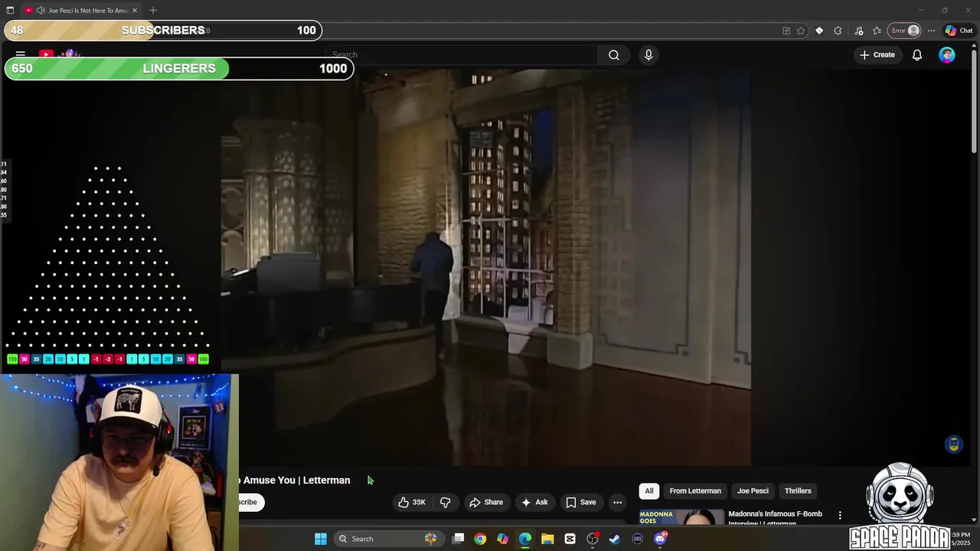Open a new browser tab
This screenshot has height=551, width=980.
pos(153,11)
